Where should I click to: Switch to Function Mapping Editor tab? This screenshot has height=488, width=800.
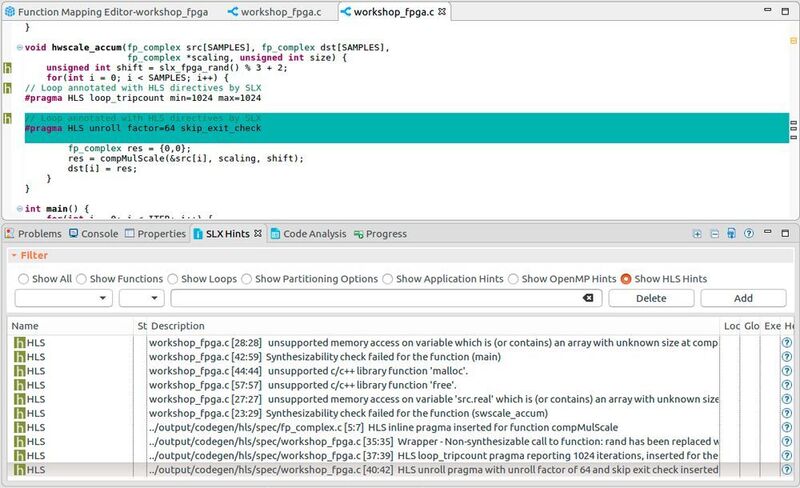click(x=107, y=12)
